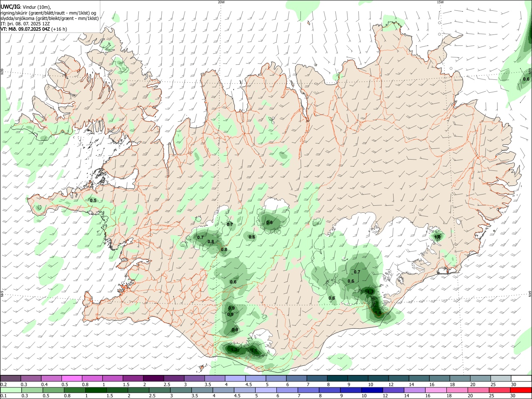Select the 7 blue swatch in lower legend row
The image size is (532, 399).
tap(308, 390)
